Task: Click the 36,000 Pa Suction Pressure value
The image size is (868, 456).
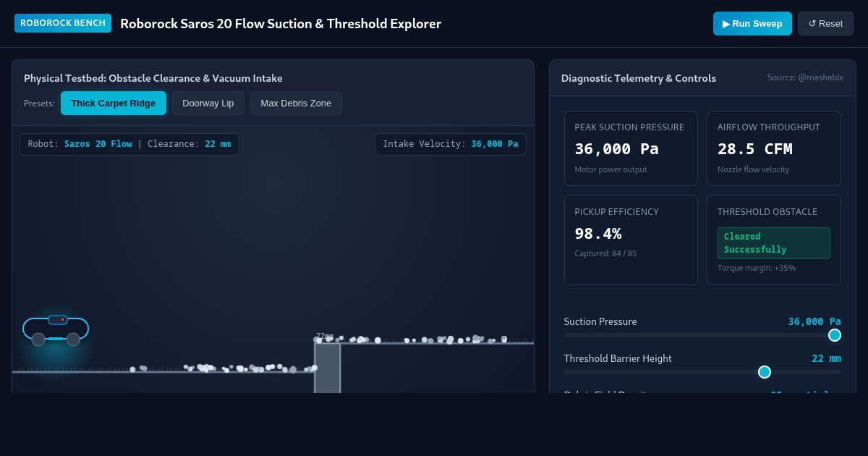Action: (814, 321)
